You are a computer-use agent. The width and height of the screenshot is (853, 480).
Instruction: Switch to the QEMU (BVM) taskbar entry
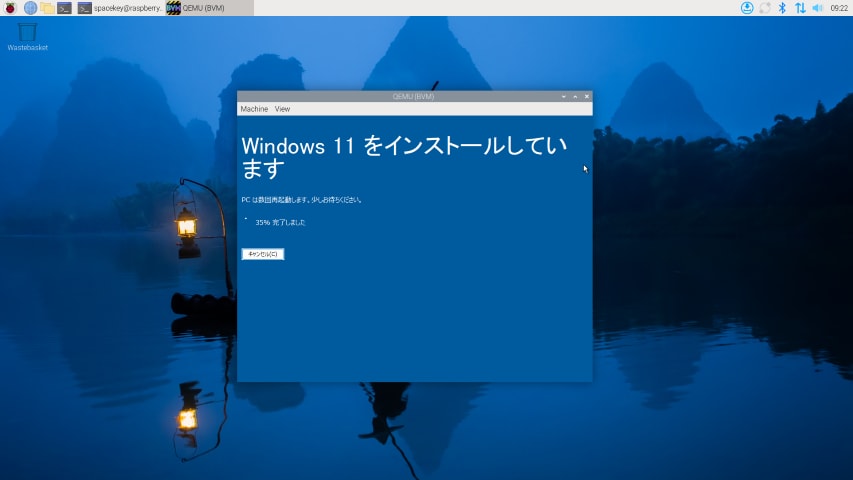click(209, 8)
